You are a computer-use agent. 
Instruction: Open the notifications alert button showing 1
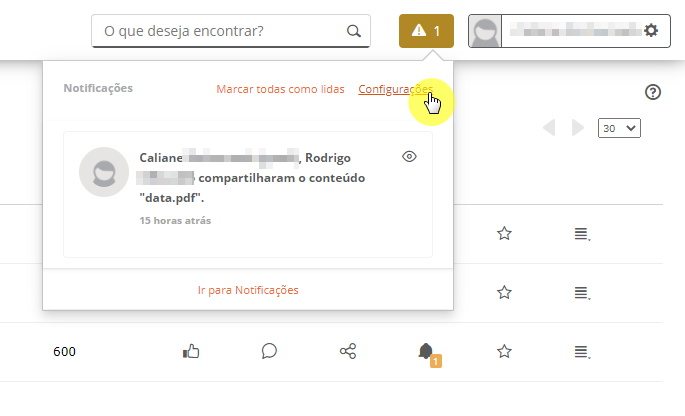click(x=426, y=31)
